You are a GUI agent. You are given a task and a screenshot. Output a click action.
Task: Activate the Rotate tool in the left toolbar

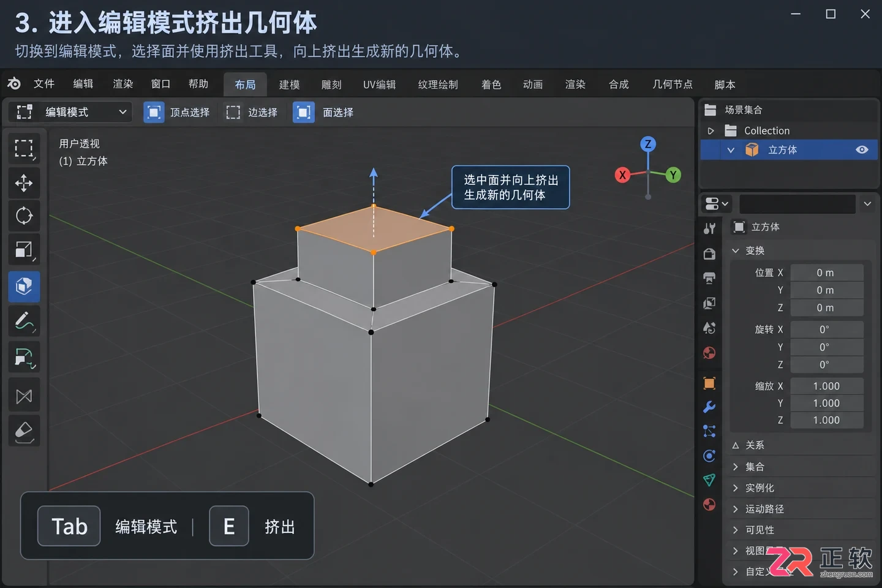tap(24, 216)
